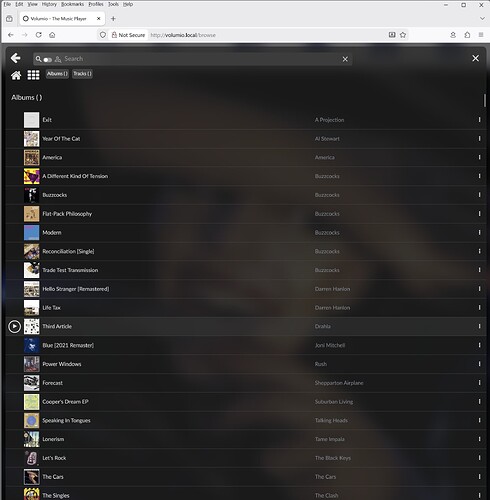Open the Power Windows album title
The height and width of the screenshot is (500, 490).
(62, 364)
